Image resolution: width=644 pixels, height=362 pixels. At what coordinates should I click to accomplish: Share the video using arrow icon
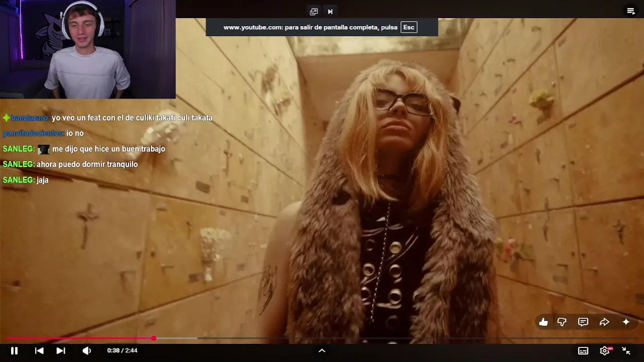pos(604,322)
